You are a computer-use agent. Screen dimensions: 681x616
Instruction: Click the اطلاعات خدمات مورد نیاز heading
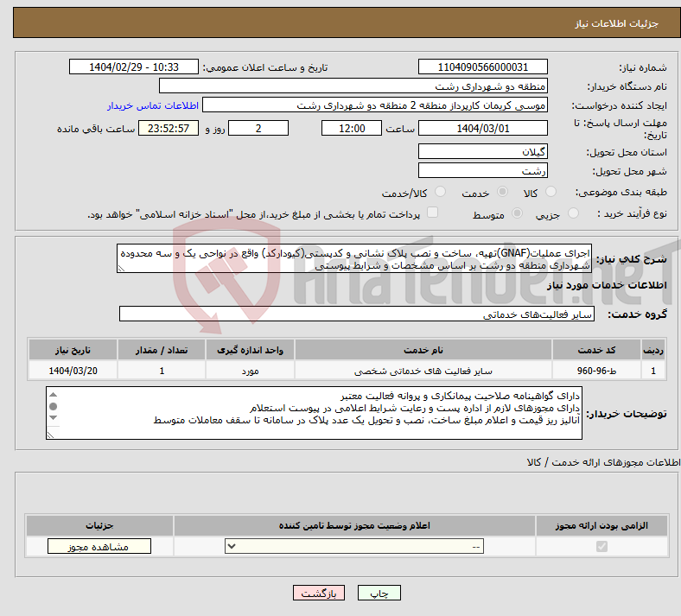(607, 285)
